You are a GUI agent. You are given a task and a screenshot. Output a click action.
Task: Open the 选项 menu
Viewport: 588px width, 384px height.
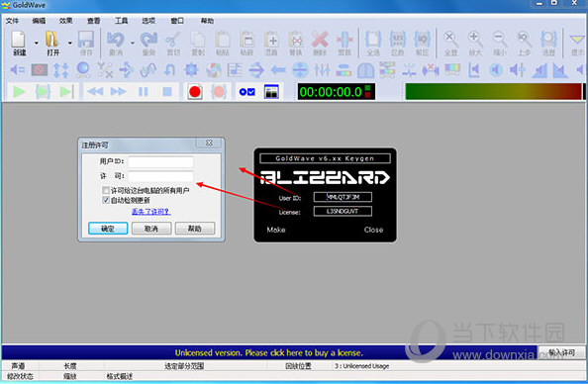tap(148, 21)
